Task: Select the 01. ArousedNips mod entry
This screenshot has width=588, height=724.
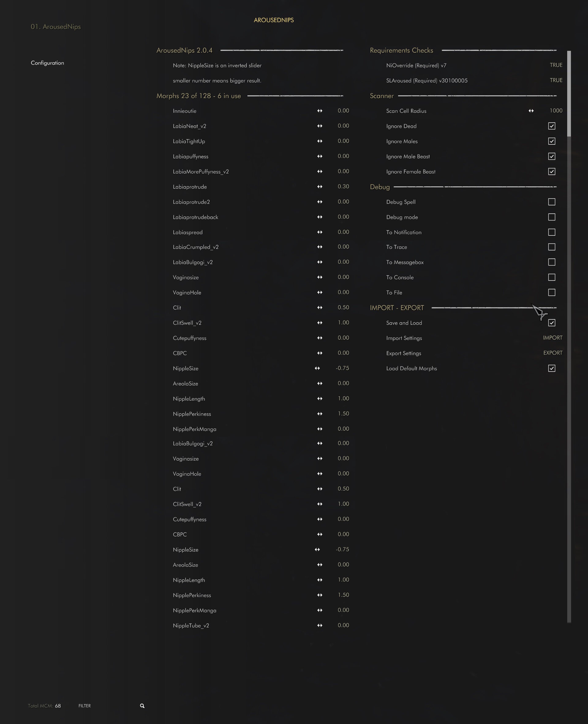Action: [x=56, y=26]
